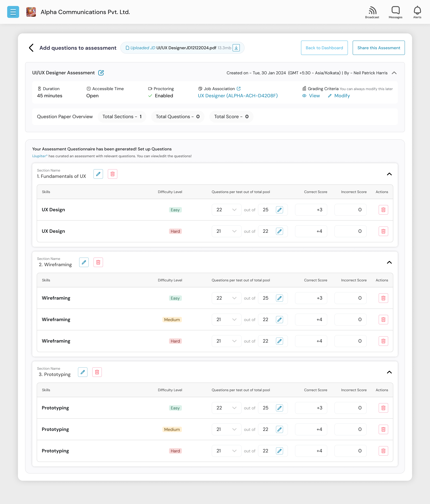Collapse the assessment details panel
The image size is (430, 504).
pyautogui.click(x=394, y=73)
